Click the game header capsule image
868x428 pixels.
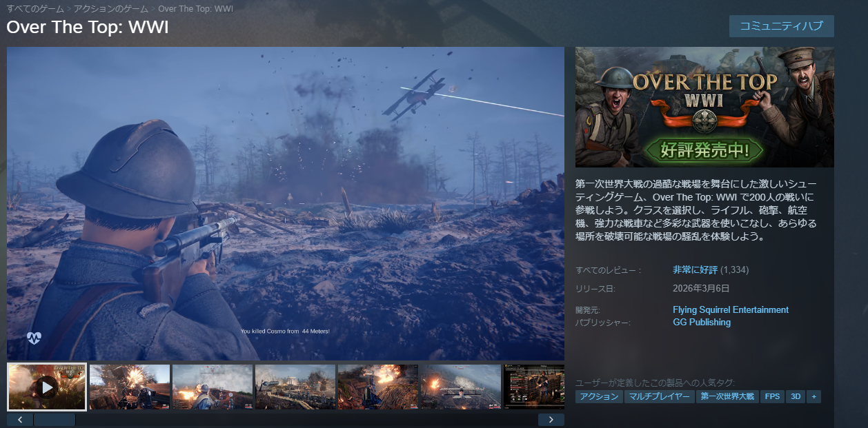(x=704, y=107)
